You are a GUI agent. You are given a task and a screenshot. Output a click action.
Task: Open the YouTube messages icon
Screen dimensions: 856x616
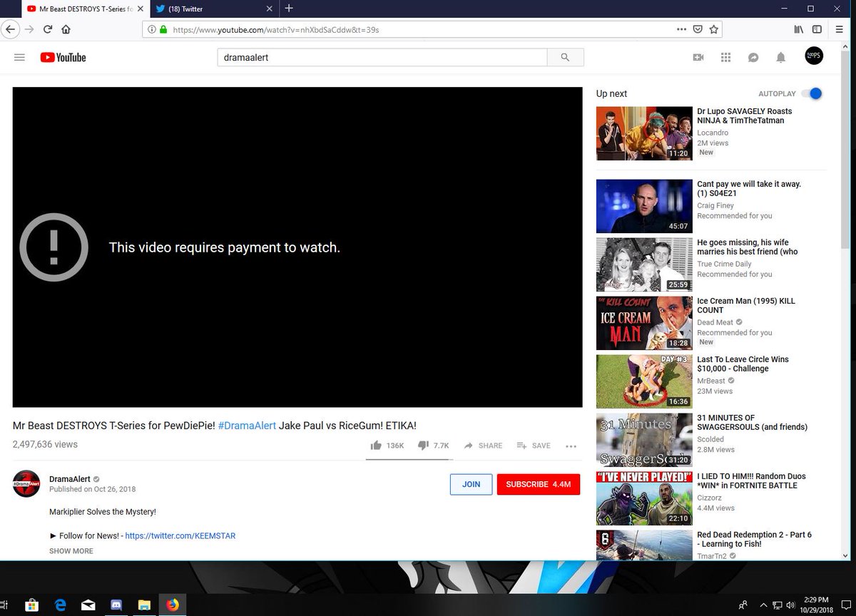coord(753,58)
